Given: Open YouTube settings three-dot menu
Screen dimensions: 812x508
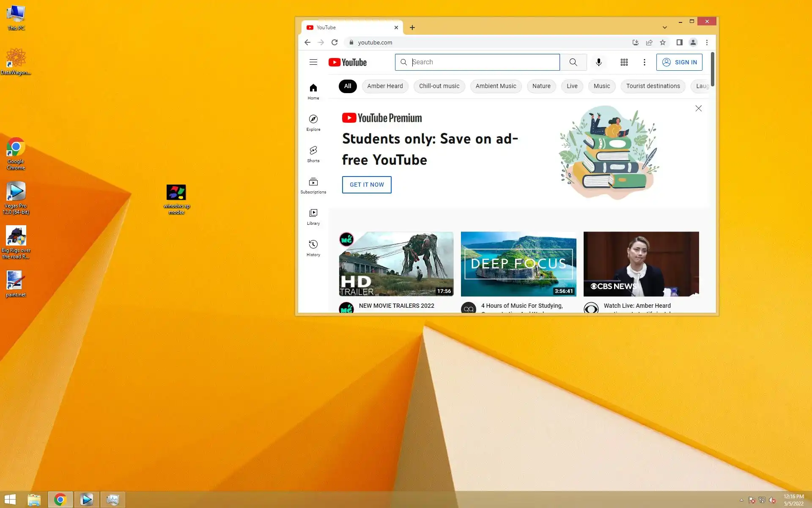Looking at the screenshot, I should coord(644,62).
